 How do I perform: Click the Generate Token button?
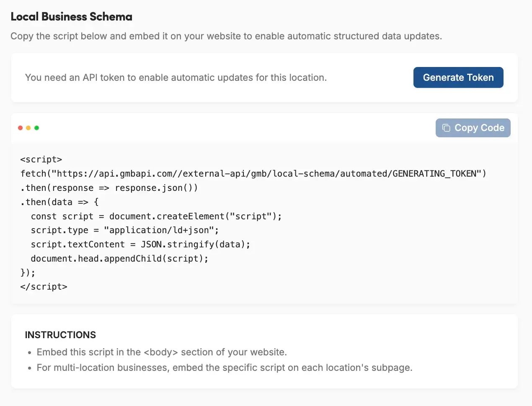(x=458, y=77)
